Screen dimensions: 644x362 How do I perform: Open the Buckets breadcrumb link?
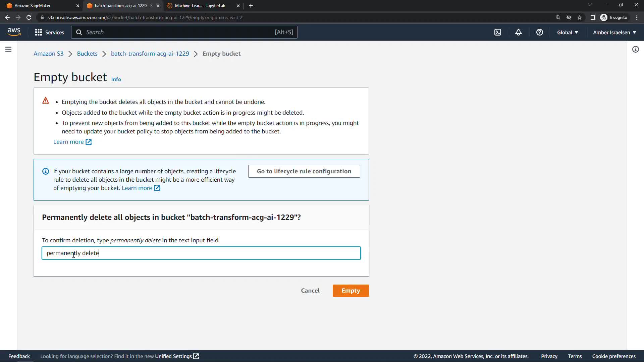point(87,54)
